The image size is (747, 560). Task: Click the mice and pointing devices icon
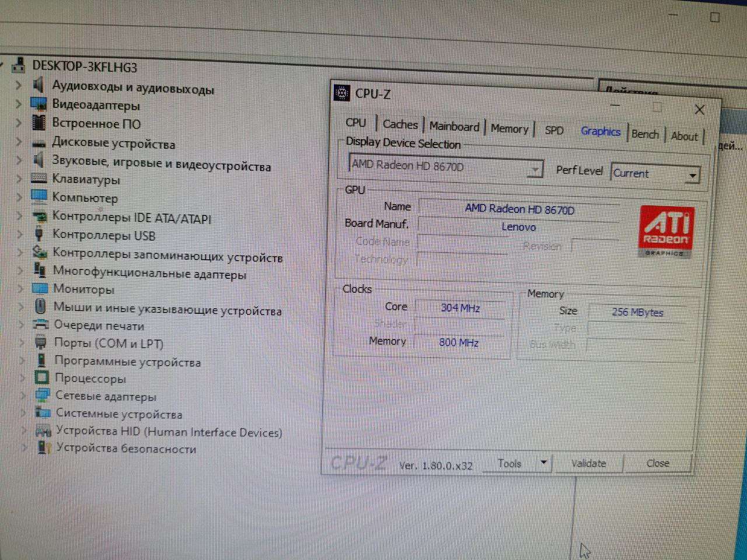click(40, 306)
